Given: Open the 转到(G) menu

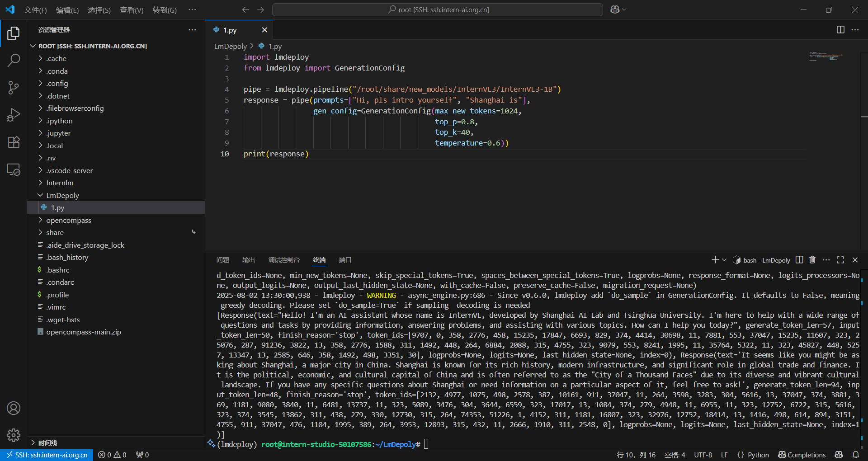Looking at the screenshot, I should [165, 10].
